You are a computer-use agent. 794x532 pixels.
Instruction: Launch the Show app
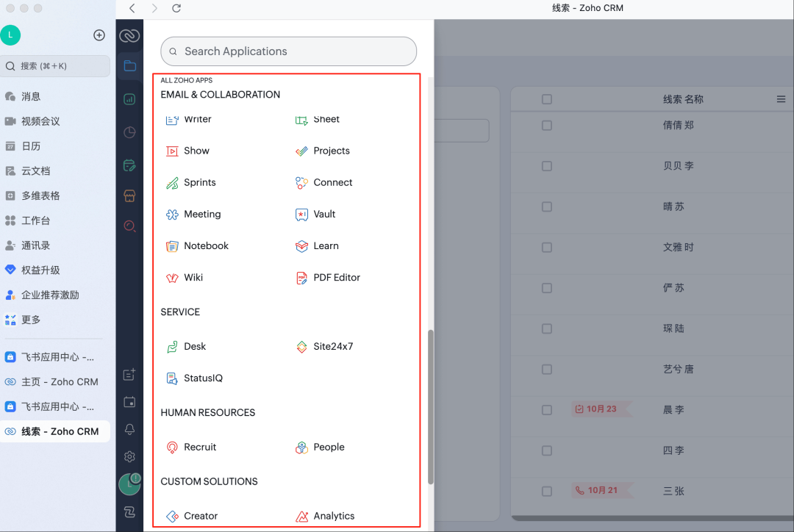pos(187,151)
